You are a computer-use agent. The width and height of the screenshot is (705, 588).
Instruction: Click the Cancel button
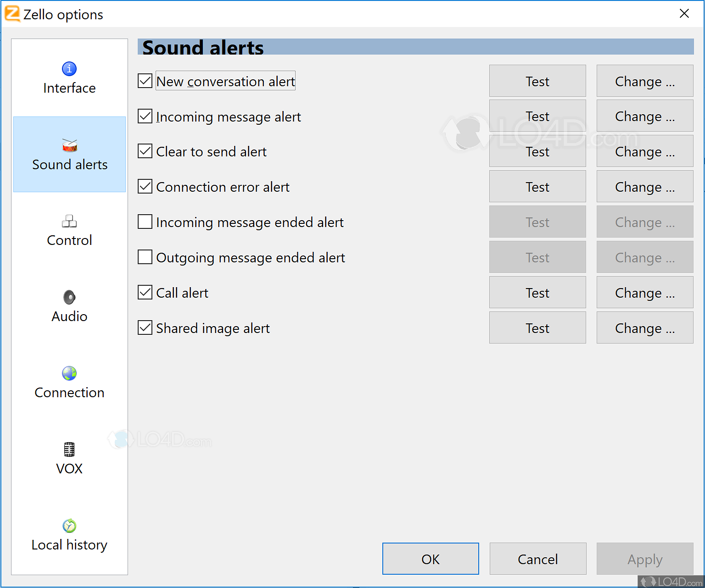pos(537,559)
